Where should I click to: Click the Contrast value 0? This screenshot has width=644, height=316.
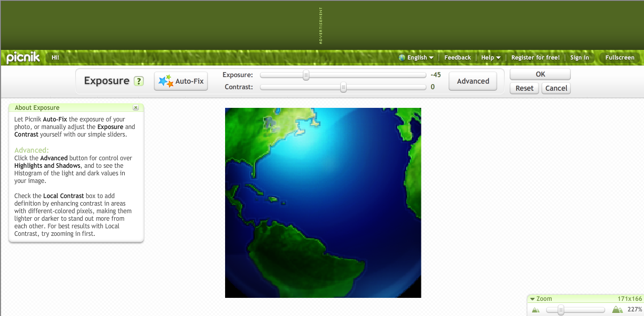[433, 87]
